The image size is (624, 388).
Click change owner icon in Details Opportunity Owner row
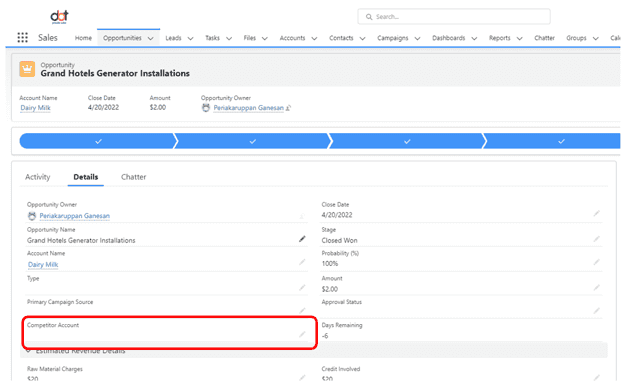(x=302, y=216)
